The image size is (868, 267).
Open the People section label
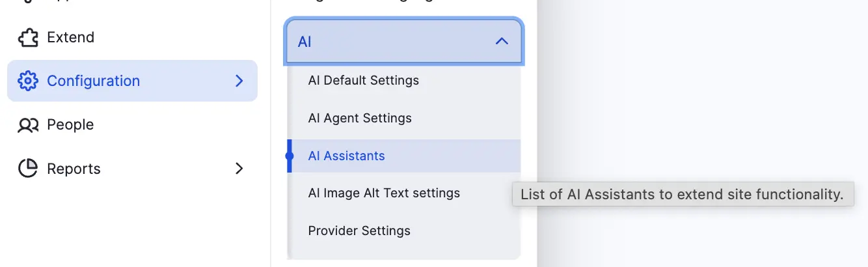point(70,125)
